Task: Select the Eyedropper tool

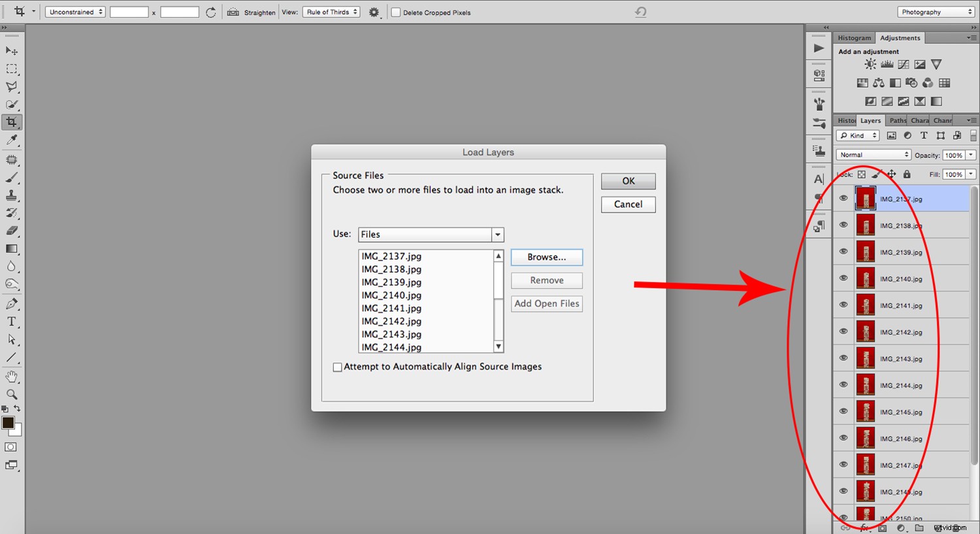Action: tap(12, 141)
